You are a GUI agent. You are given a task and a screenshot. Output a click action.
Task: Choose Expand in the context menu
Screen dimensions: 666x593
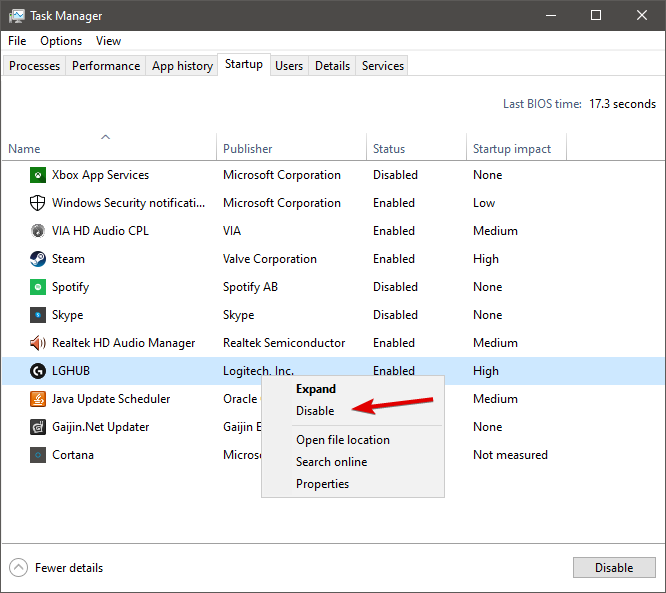tap(316, 389)
